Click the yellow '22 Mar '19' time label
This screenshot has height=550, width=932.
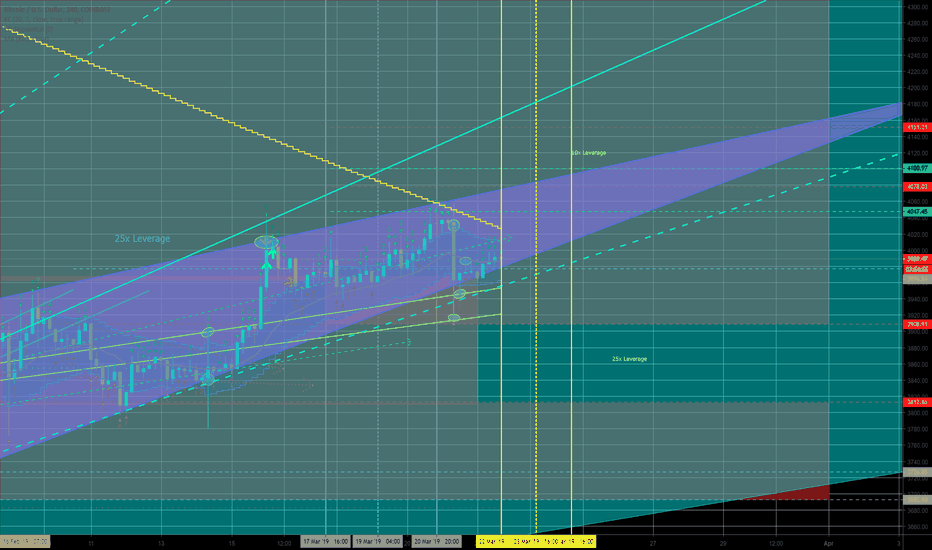[x=492, y=542]
